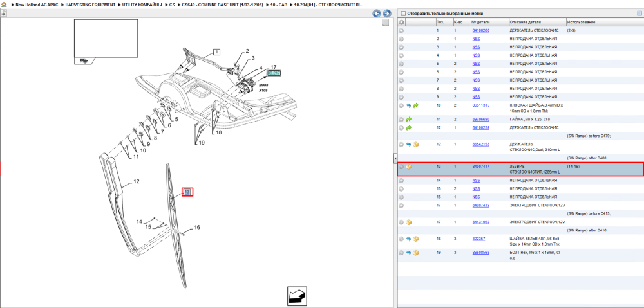The width and height of the screenshot is (644, 308).
Task: Click the blue arrow icon for part 322357
Action: (x=409, y=239)
